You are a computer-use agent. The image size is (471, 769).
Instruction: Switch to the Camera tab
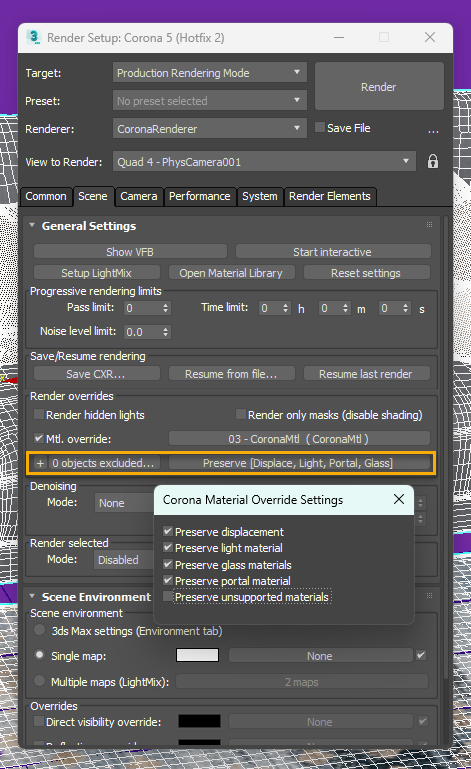pos(139,196)
